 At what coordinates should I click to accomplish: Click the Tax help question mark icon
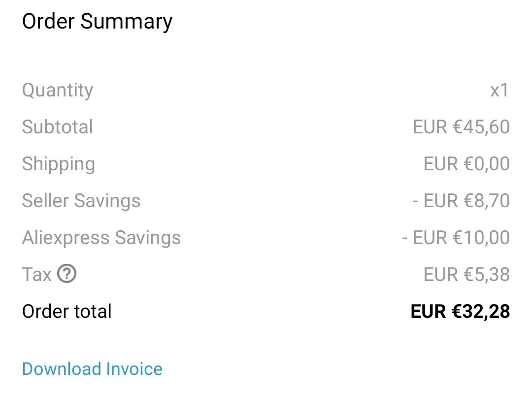[66, 274]
